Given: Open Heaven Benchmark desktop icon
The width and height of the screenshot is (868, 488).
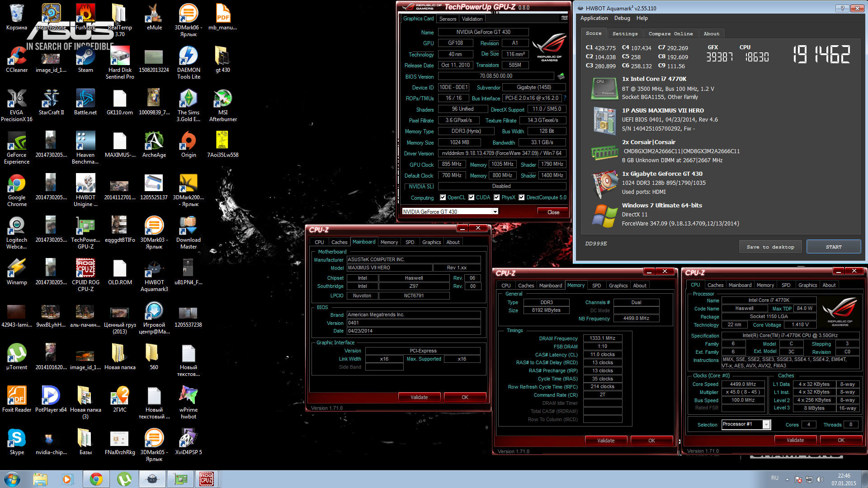Looking at the screenshot, I should (x=85, y=148).
